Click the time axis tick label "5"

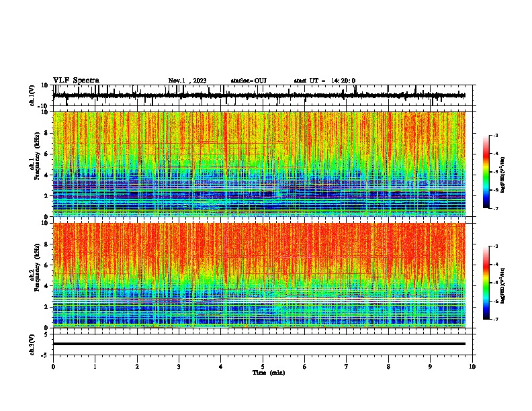pyautogui.click(x=263, y=367)
